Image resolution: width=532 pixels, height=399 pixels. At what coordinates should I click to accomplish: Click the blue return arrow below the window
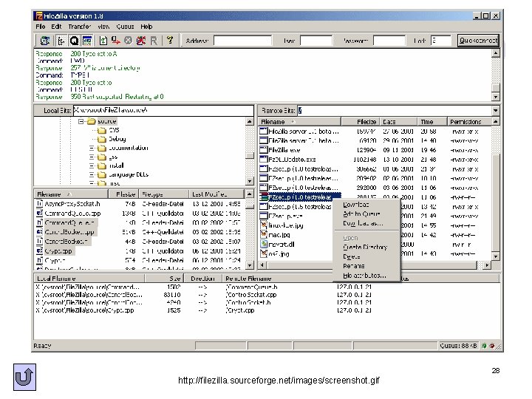pyautogui.click(x=25, y=378)
